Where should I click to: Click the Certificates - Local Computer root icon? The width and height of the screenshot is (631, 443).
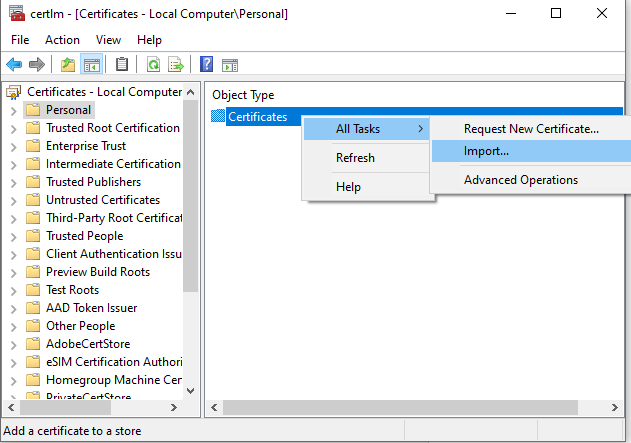click(13, 92)
